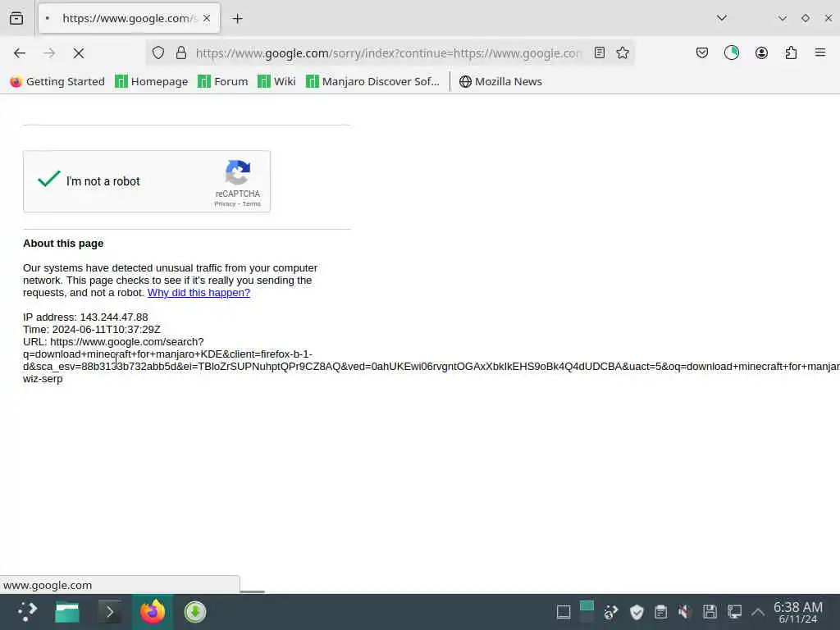This screenshot has width=840, height=630.
Task: Open the system updates tray icon
Action: pos(610,612)
